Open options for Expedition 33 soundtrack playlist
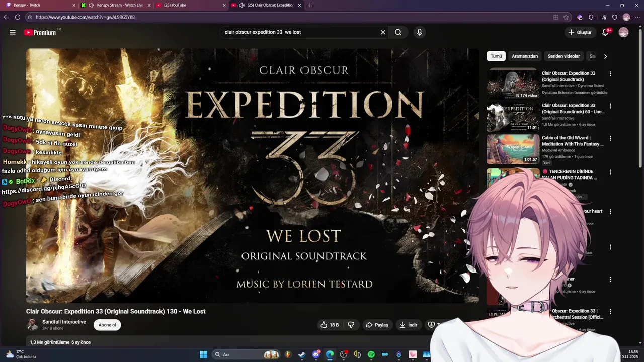Image resolution: width=644 pixels, height=362 pixels. click(x=610, y=74)
